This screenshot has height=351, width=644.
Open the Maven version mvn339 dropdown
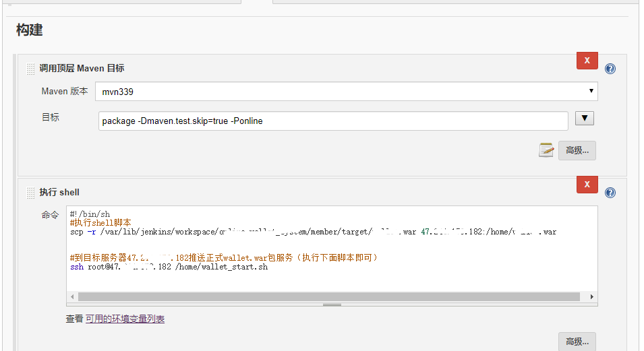346,91
